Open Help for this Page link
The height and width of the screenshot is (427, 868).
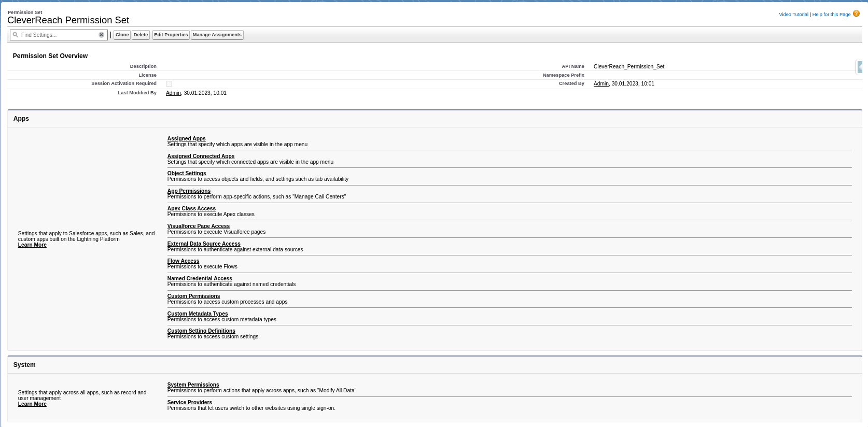pyautogui.click(x=831, y=15)
